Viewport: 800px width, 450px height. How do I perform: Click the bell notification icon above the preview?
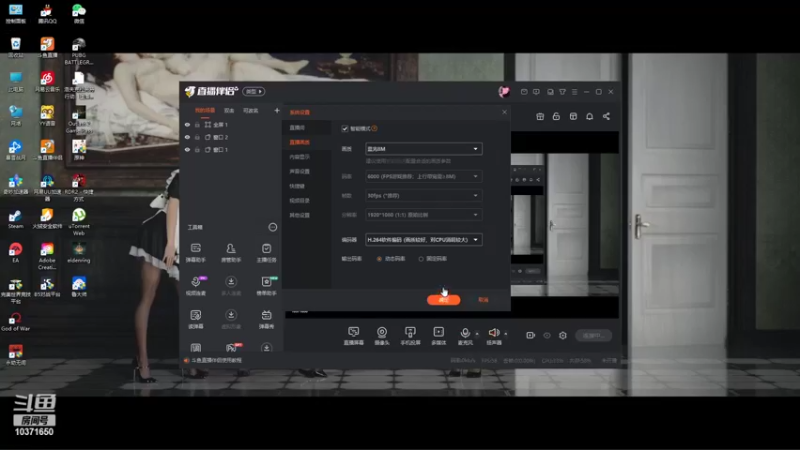[589, 116]
